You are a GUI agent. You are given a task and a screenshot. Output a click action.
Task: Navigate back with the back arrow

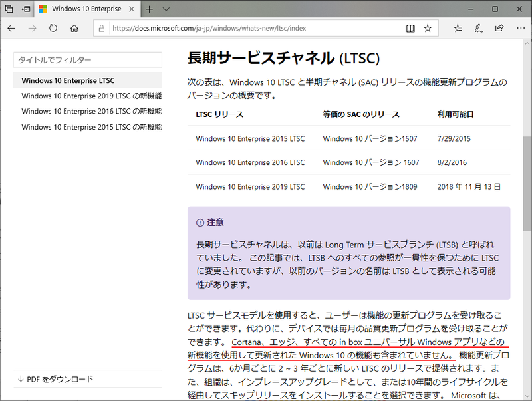pyautogui.click(x=11, y=28)
